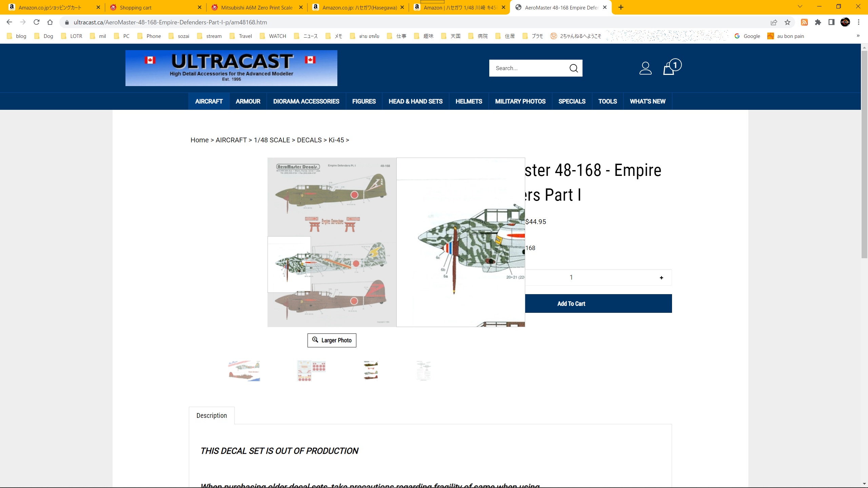Screen dimensions: 868x488
Task: Follow the Home breadcrumb link
Action: [199, 140]
